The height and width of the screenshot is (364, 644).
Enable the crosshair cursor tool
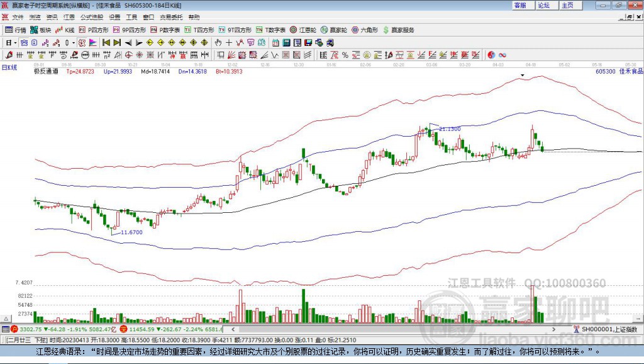pyautogui.click(x=229, y=43)
